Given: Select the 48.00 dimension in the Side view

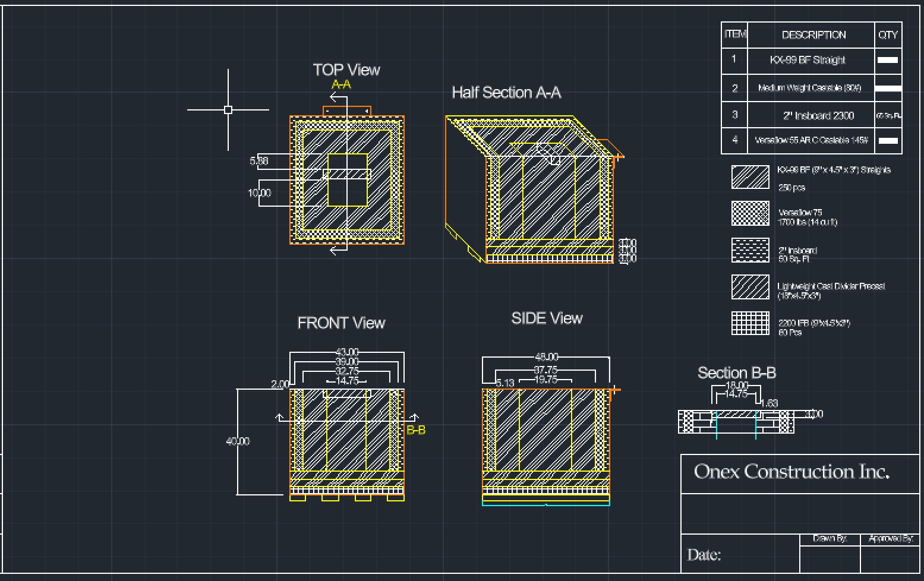Looking at the screenshot, I should [x=547, y=357].
